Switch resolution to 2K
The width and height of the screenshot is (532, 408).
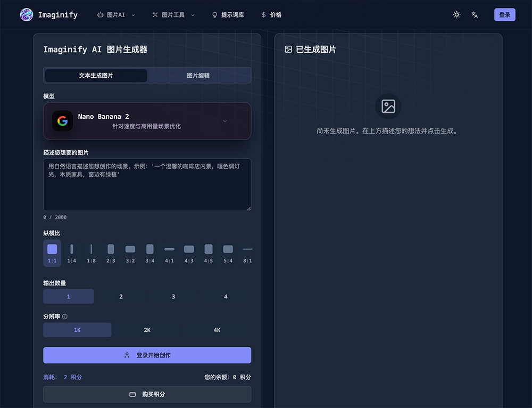147,330
